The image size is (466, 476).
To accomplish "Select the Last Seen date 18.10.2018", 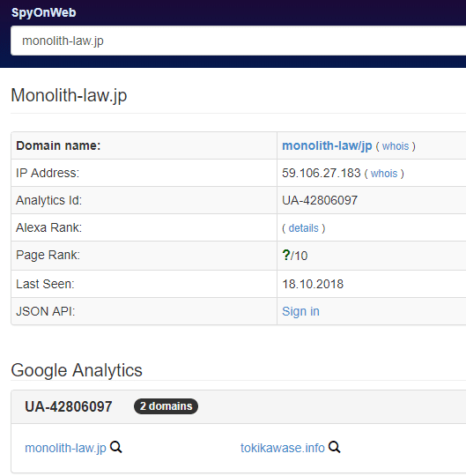I will [x=313, y=284].
